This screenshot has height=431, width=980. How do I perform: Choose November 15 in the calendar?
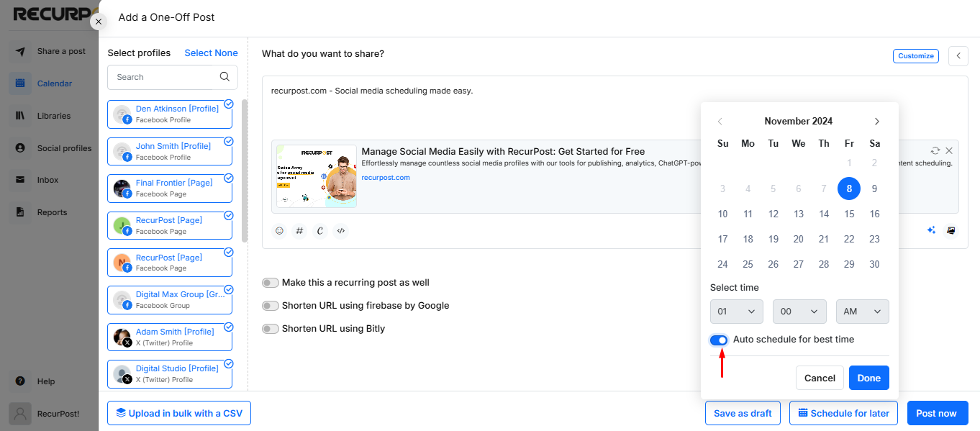849,214
